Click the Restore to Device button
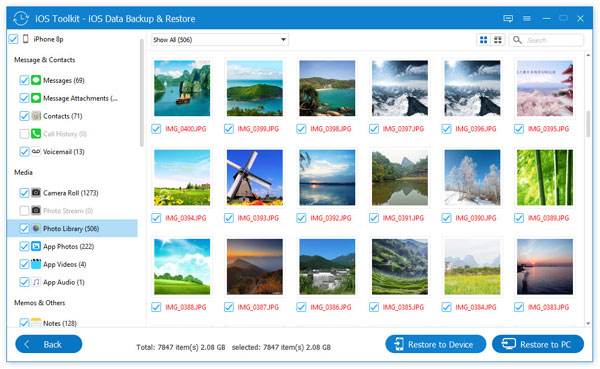Viewport: 600px width, 369px height. (x=435, y=344)
